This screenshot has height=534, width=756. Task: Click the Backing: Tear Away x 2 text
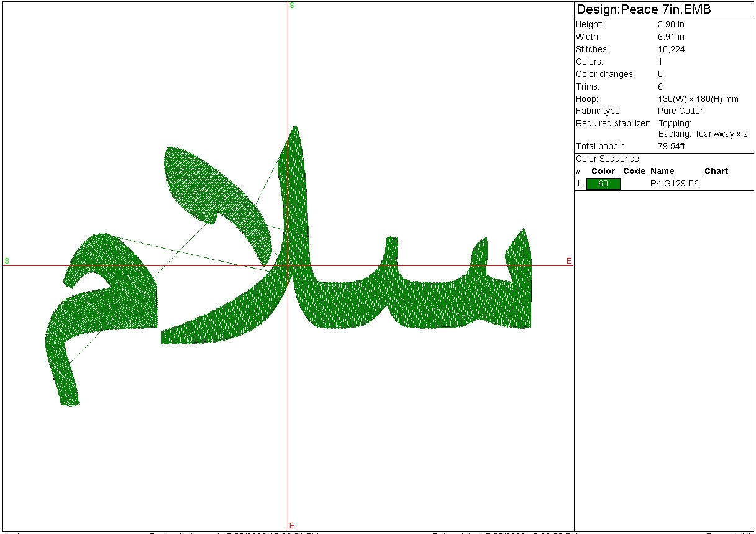pos(703,134)
